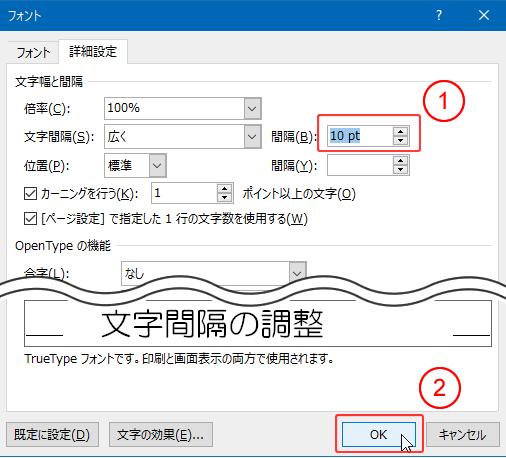The height and width of the screenshot is (458, 506).
Task: Select the 詳細設定 tab
Action: (x=93, y=52)
